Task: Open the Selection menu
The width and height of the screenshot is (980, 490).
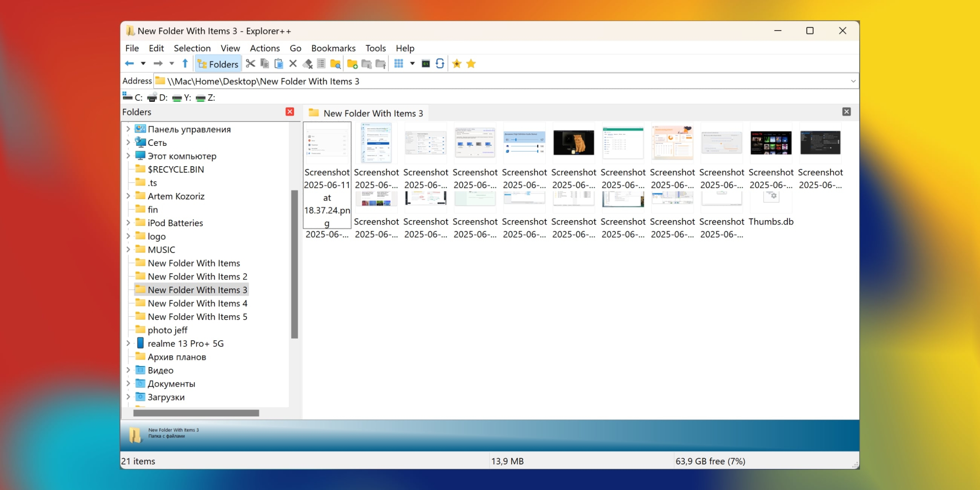Action: coord(192,48)
